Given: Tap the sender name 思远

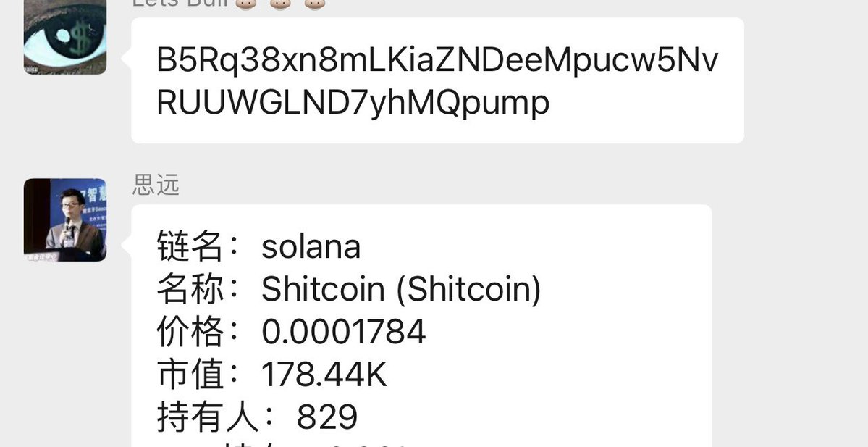Looking at the screenshot, I should click(156, 185).
